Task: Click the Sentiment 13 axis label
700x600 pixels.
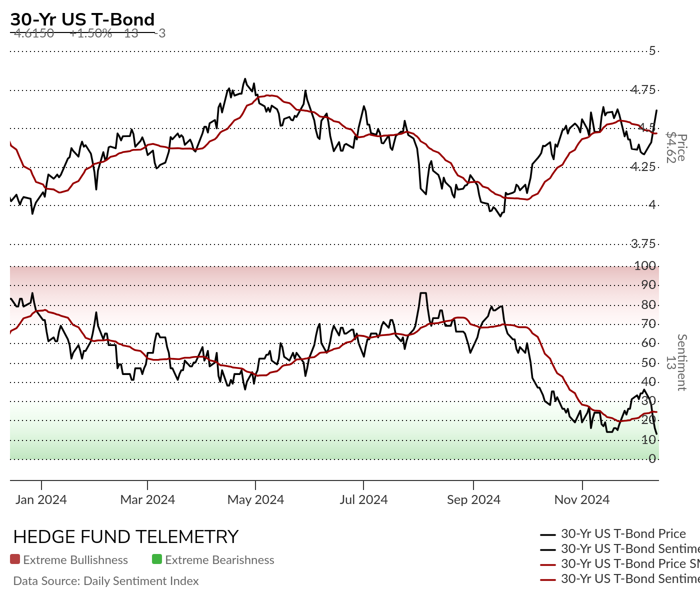Action: click(x=676, y=362)
